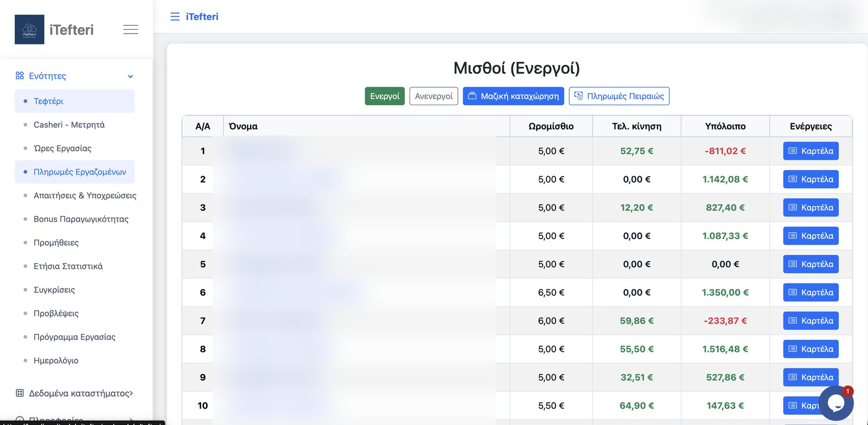Viewport: 868px width, 425px height.
Task: Click Μαζική καταχώρηση button
Action: [513, 96]
